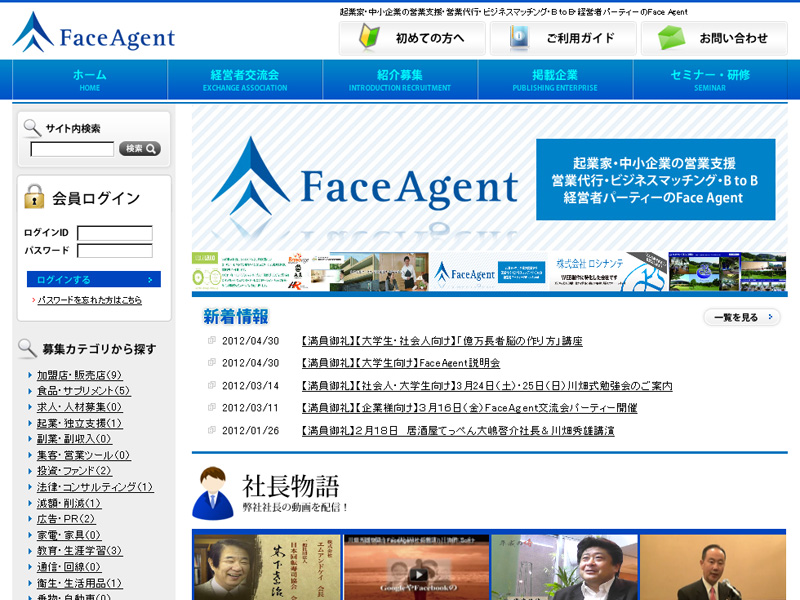Image resolution: width=800 pixels, height=600 pixels.
Task: Click 一覧を見る button in 新着情報
Action: pyautogui.click(x=742, y=317)
